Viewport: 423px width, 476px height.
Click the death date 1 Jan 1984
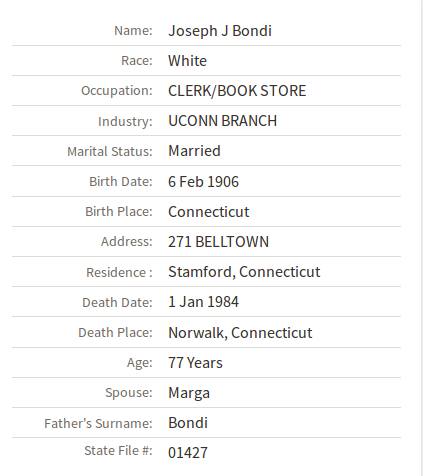(x=203, y=302)
